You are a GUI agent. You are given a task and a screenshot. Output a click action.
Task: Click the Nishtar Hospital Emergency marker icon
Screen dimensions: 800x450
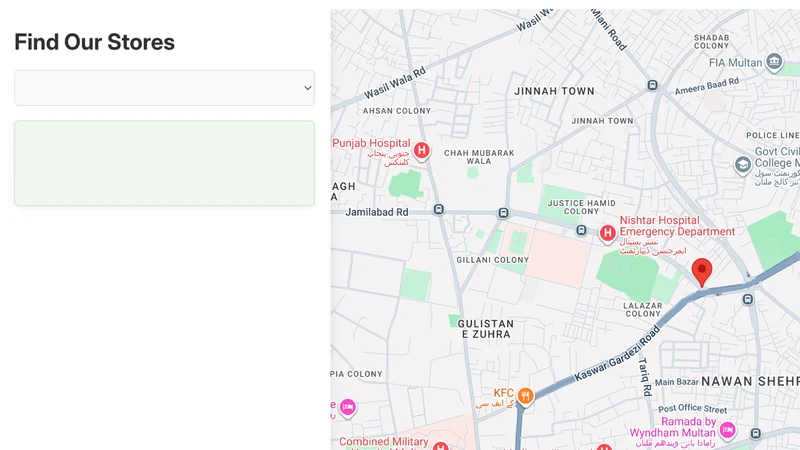[x=607, y=234]
